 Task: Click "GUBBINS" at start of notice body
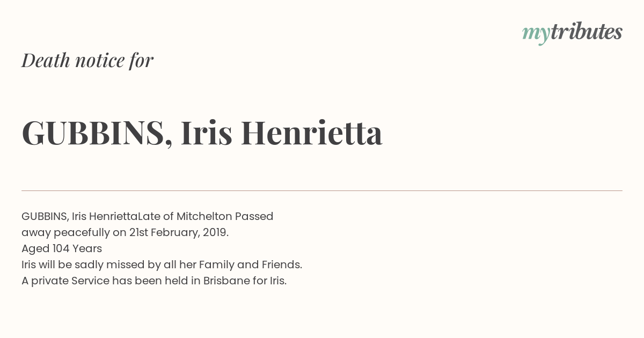tap(44, 216)
